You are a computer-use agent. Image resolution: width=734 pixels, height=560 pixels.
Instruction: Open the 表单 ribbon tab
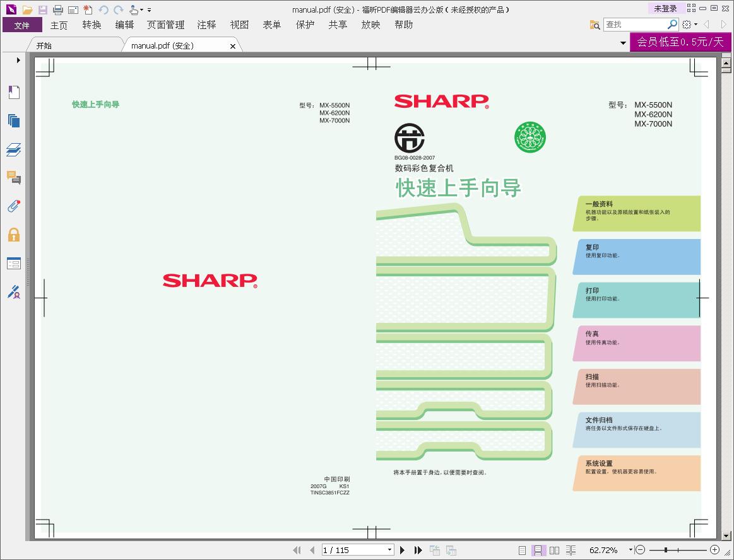(272, 25)
